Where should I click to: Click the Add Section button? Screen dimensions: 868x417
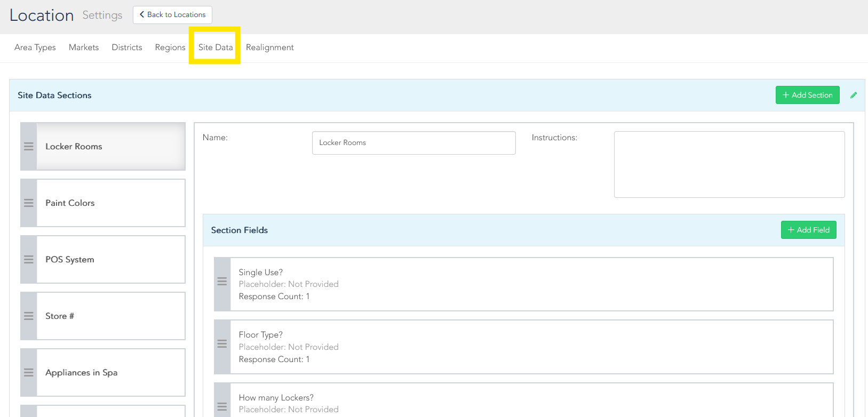click(807, 95)
